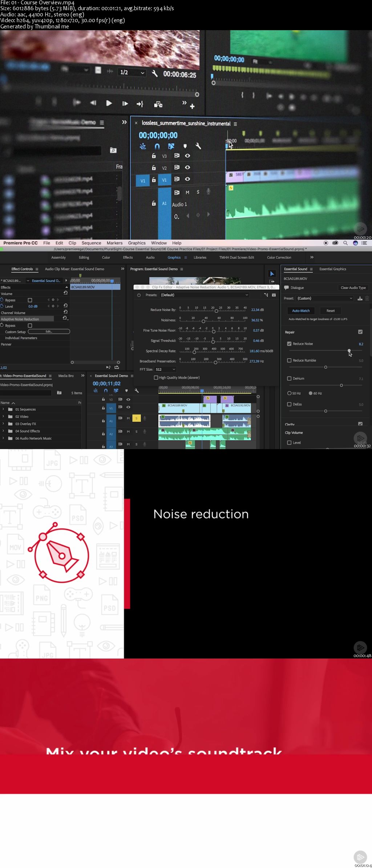Click DeHum amount slider handle
This screenshot has width=372, height=868.
coord(341,385)
